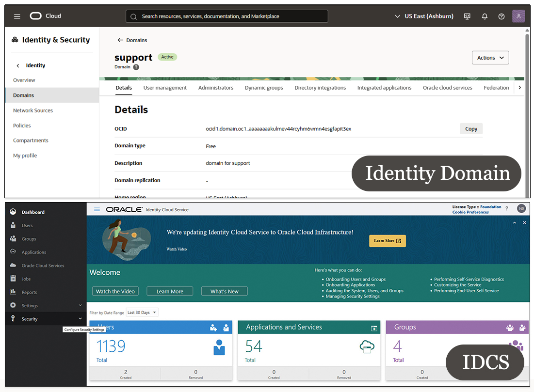Show more tabs with right chevron

point(519,88)
